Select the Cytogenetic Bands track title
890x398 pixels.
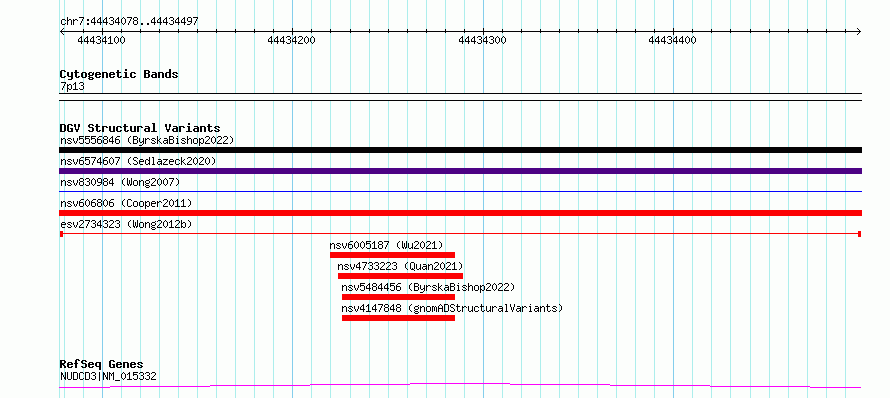(x=119, y=74)
